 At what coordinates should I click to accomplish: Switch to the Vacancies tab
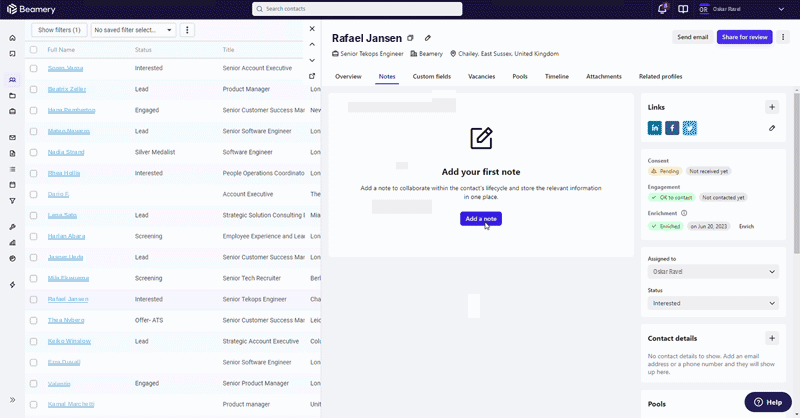(x=482, y=77)
